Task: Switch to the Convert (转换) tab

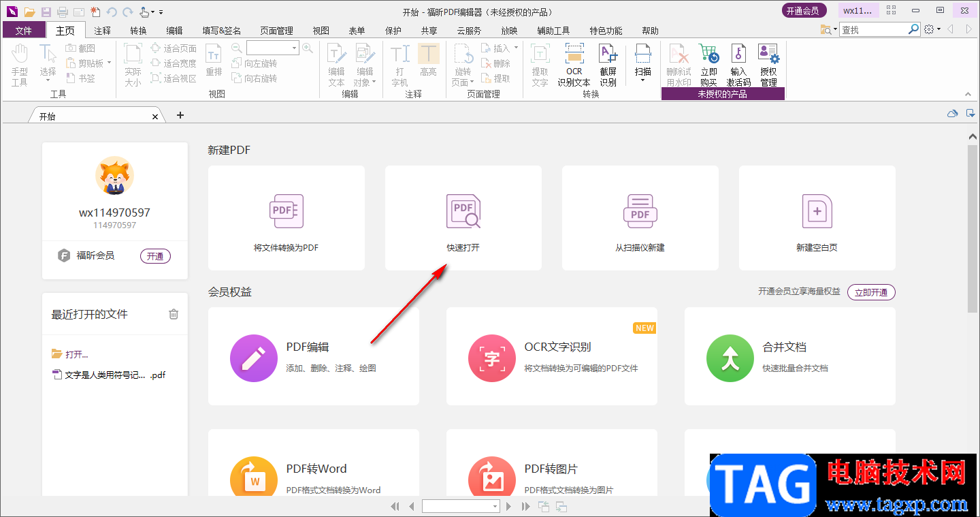Action: [138, 31]
